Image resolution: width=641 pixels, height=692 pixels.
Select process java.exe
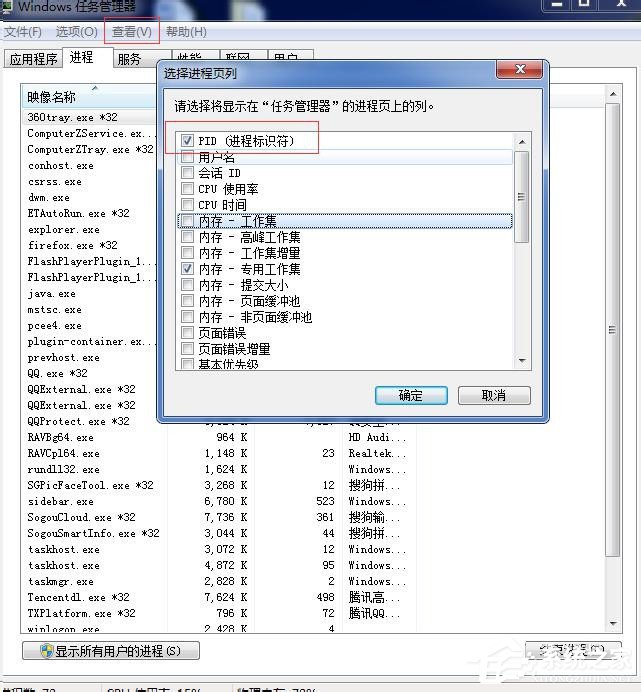(51, 293)
